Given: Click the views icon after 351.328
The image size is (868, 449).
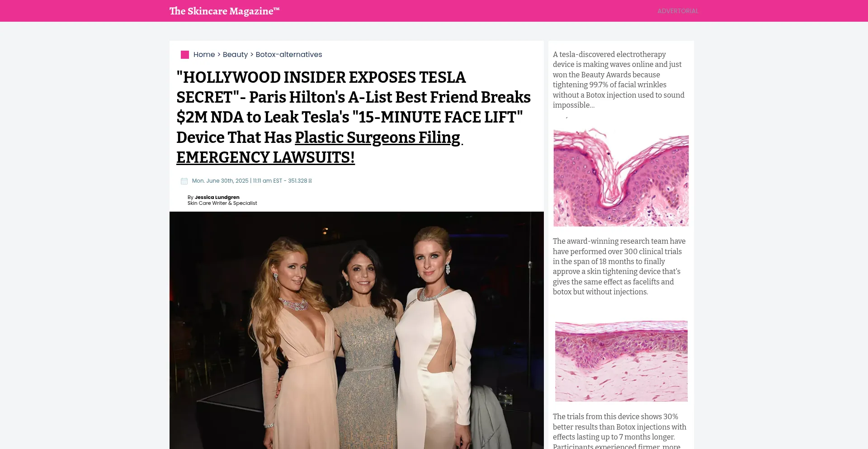Looking at the screenshot, I should coord(310,181).
